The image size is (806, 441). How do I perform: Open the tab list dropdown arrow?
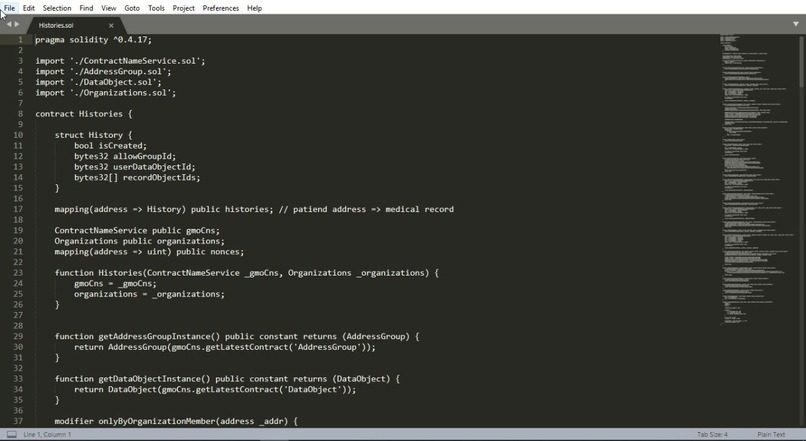pyautogui.click(x=796, y=24)
